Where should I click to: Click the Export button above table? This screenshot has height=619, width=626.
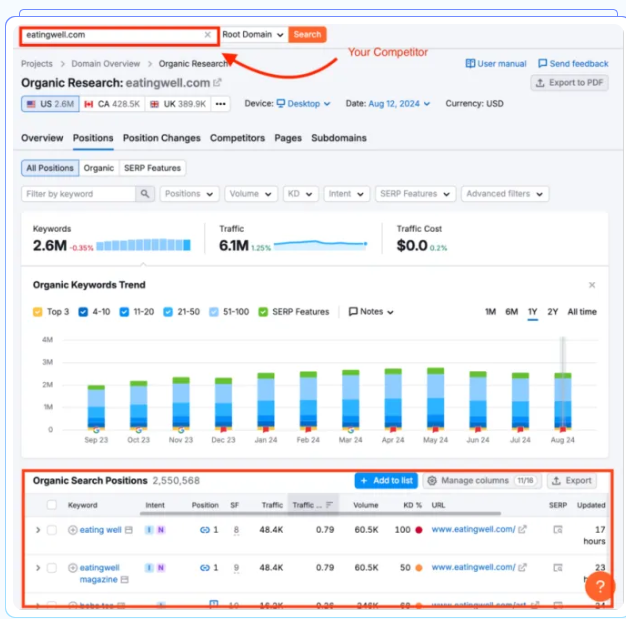click(572, 480)
